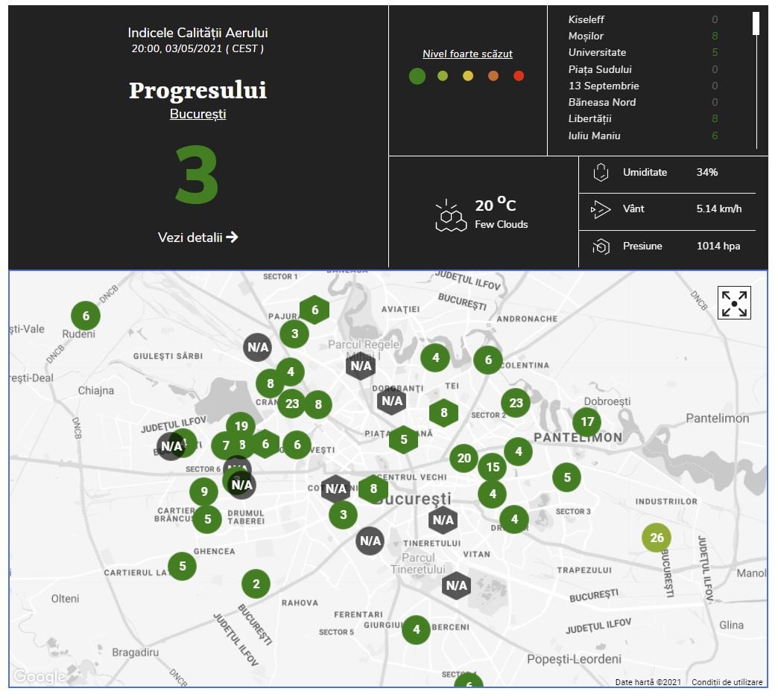Select the hexagon marker 5 at Piața Romană

403,439
